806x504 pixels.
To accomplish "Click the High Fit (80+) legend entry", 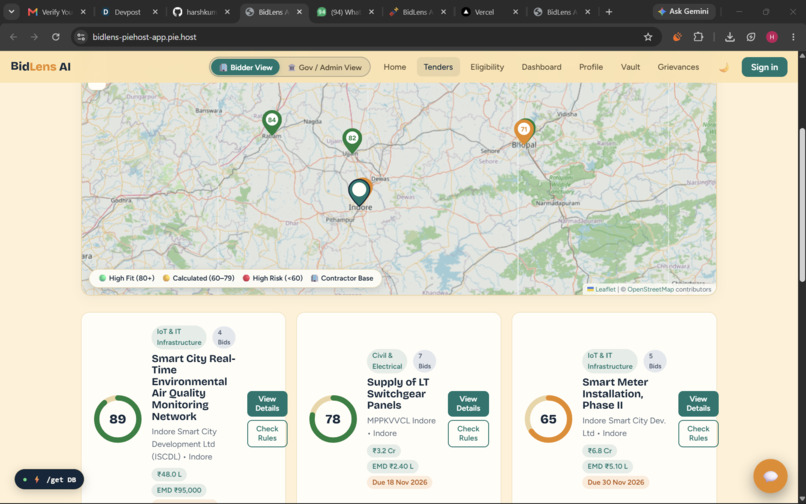I will (126, 278).
